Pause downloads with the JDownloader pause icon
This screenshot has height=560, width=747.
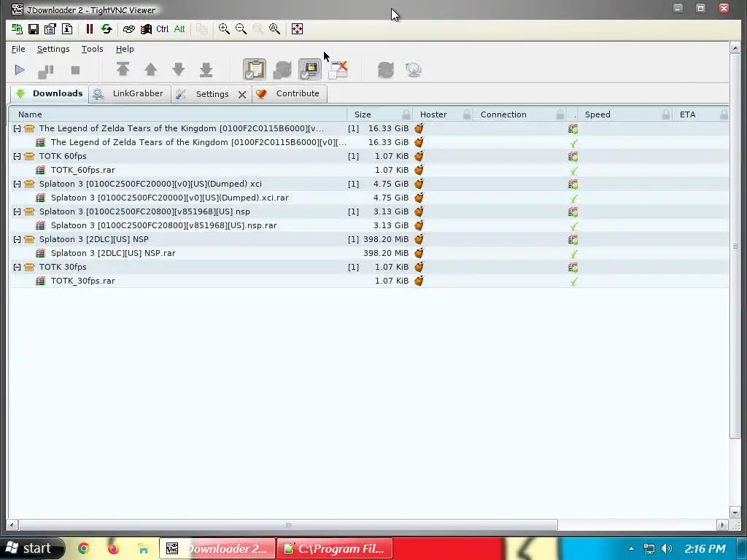[46, 71]
